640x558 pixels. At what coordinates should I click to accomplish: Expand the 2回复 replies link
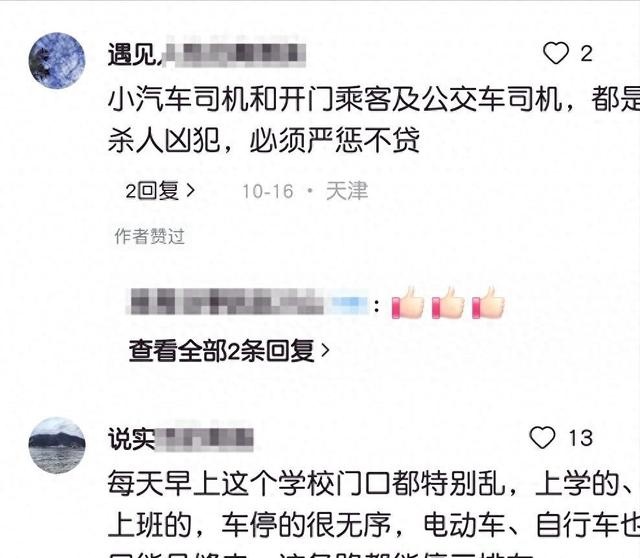coord(160,191)
